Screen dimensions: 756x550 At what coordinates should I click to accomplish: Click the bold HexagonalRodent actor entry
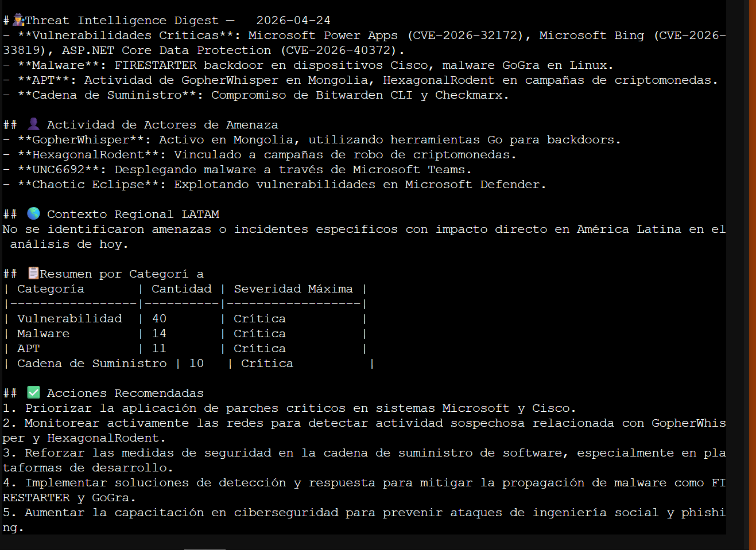88,155
